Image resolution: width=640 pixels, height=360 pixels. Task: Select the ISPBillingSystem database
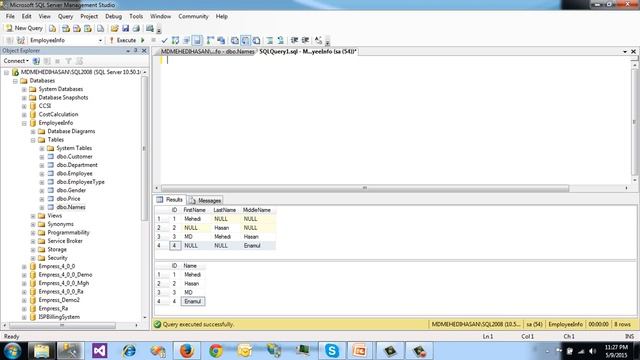(59, 317)
